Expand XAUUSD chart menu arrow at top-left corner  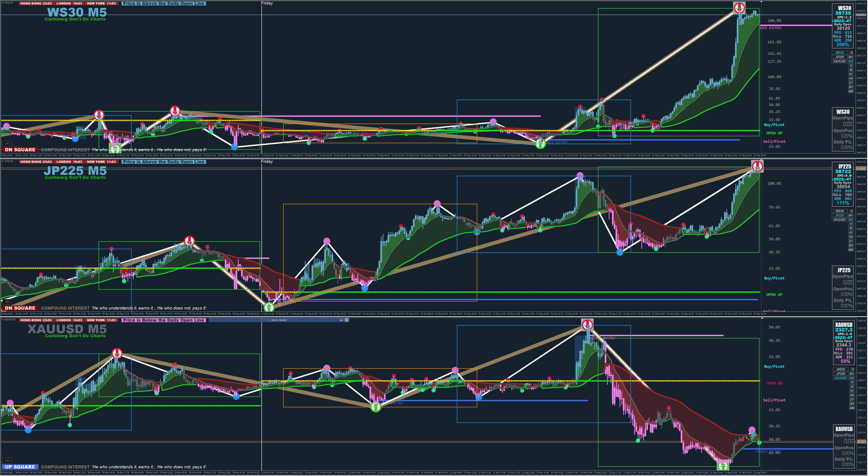coord(2,320)
